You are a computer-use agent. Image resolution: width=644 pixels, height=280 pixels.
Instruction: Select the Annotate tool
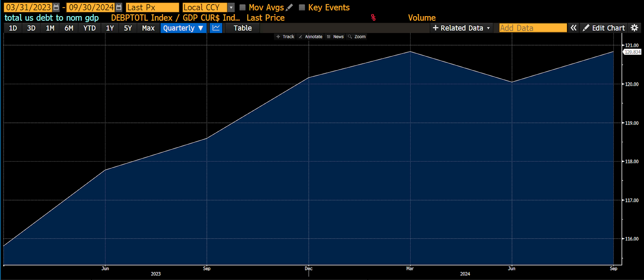tap(310, 37)
